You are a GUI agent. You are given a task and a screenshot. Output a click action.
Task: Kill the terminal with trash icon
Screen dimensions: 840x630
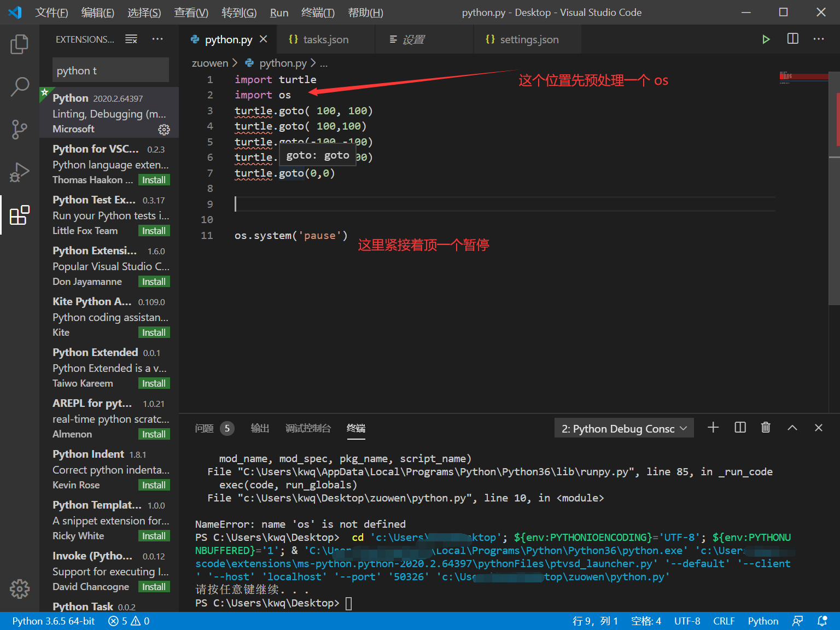coord(766,428)
